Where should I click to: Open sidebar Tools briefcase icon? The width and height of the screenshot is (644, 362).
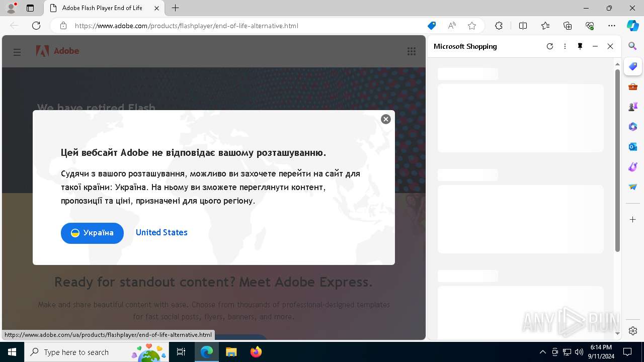click(633, 86)
